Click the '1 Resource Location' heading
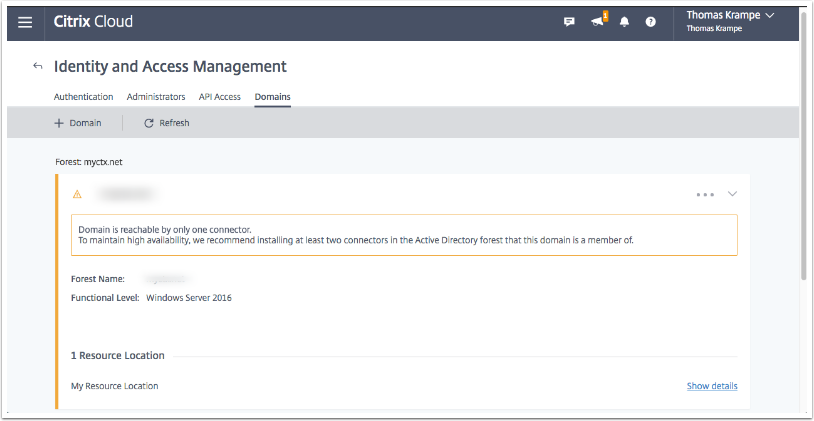Image resolution: width=814 pixels, height=421 pixels. coord(118,356)
